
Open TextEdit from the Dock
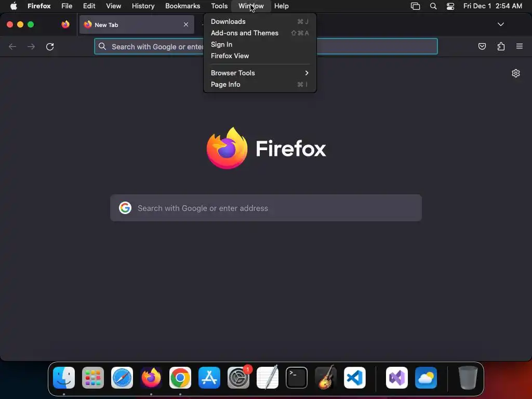pyautogui.click(x=268, y=378)
